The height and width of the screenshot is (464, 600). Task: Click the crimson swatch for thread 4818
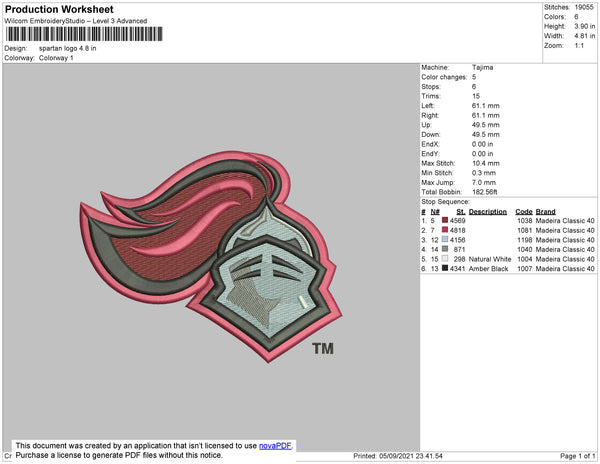[x=445, y=230]
